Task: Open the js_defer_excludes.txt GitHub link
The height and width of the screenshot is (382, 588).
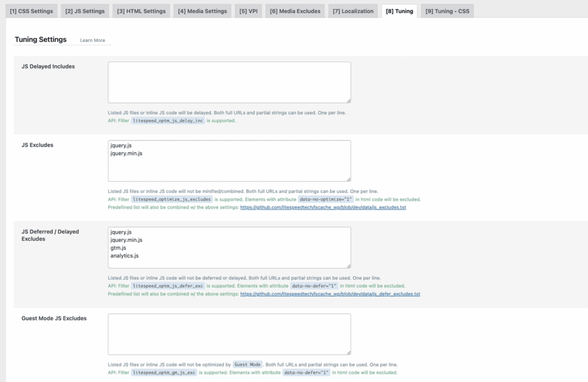Action: pos(330,294)
